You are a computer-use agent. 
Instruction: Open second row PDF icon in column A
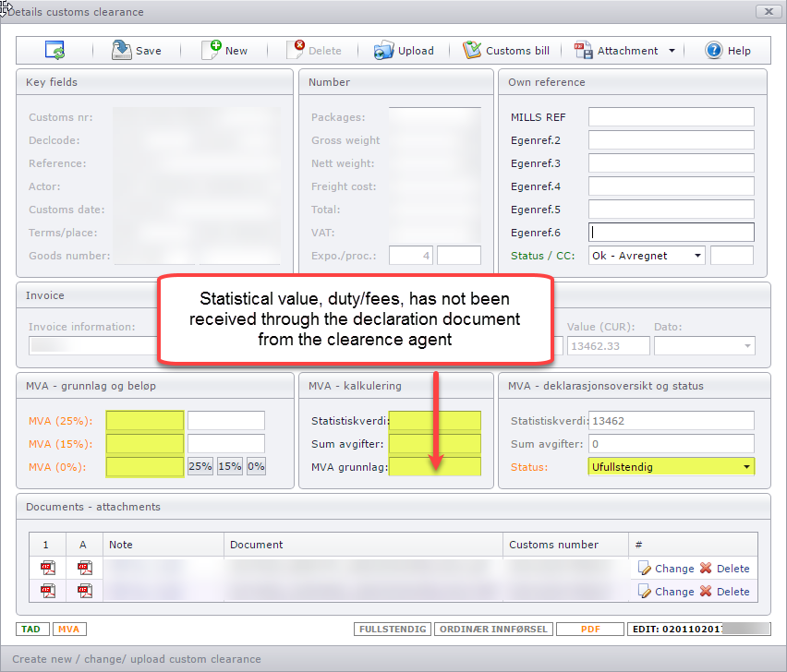[x=85, y=592]
